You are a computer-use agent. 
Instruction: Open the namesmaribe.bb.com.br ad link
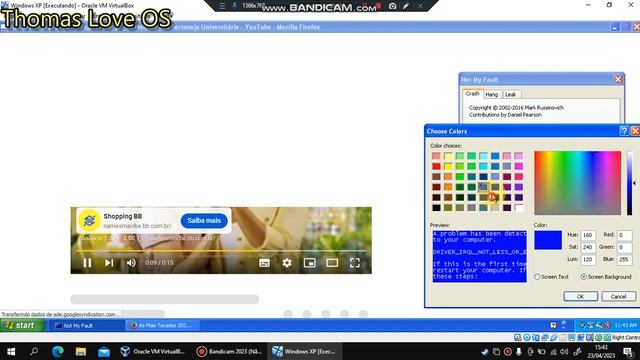point(137,226)
